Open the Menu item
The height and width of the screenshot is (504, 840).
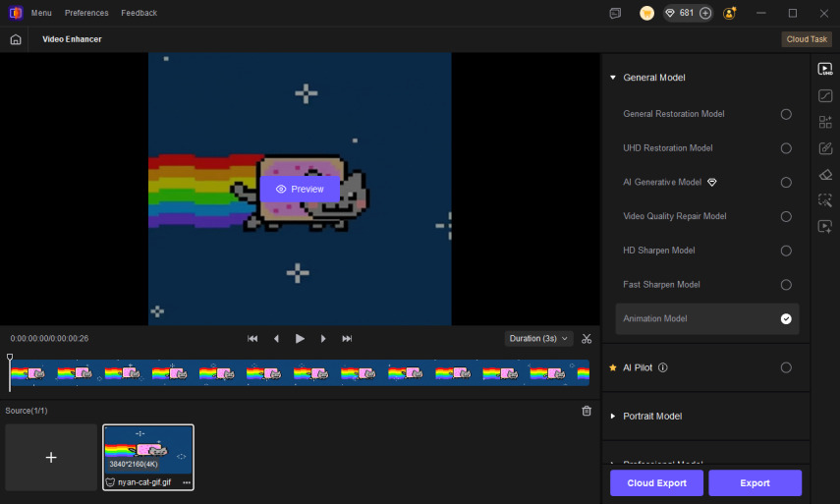[x=41, y=13]
